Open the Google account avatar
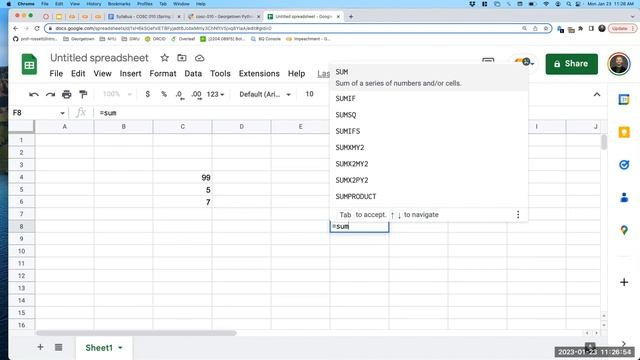640x360 pixels. pos(619,64)
